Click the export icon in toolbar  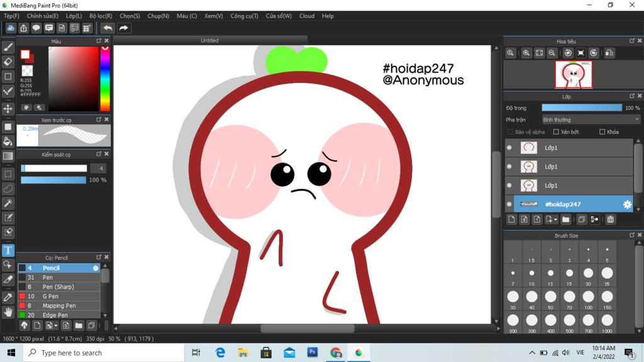(x=23, y=28)
